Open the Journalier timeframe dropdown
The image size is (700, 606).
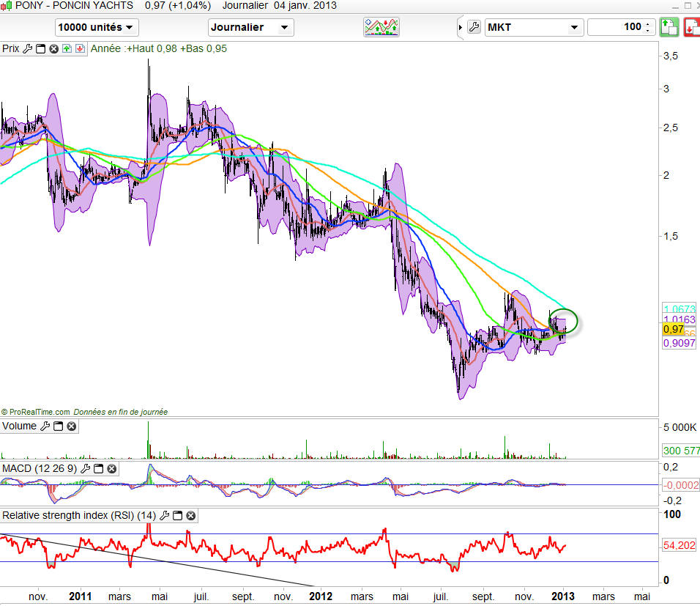pyautogui.click(x=250, y=28)
